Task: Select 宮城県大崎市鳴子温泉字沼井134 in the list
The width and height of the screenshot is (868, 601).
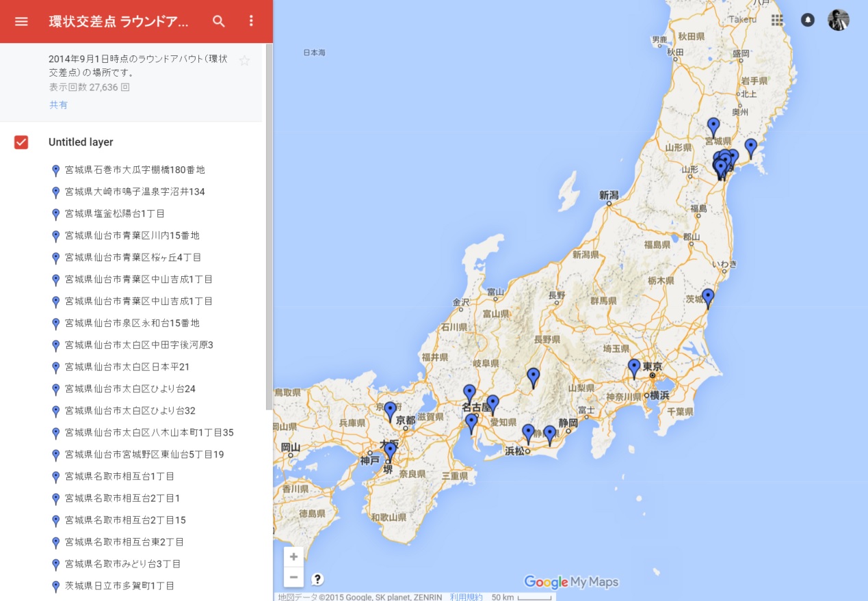Action: [x=136, y=191]
